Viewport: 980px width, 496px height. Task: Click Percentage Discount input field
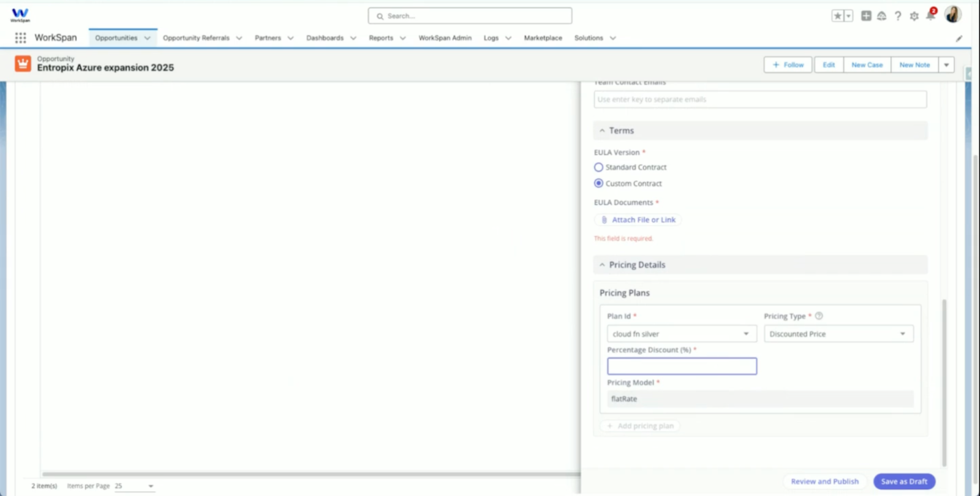(x=682, y=366)
